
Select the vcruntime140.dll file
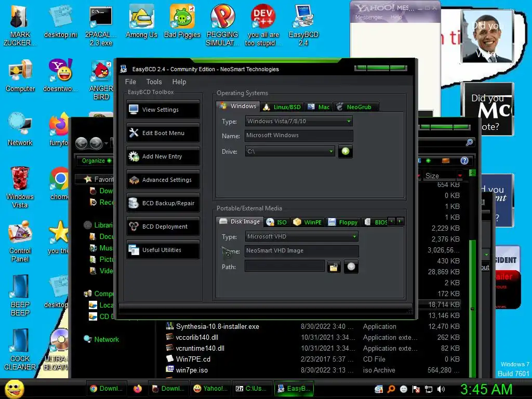point(200,348)
